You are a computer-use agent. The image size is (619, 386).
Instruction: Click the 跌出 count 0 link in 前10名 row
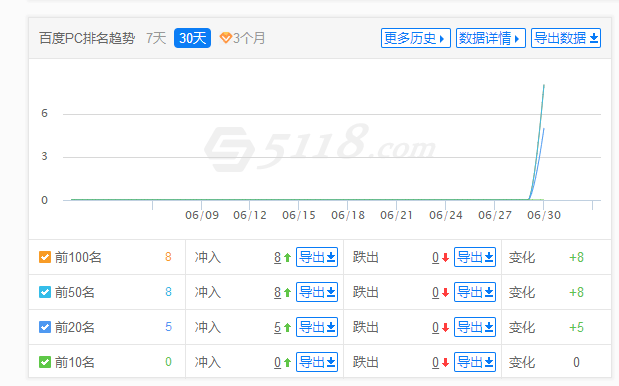coord(435,362)
